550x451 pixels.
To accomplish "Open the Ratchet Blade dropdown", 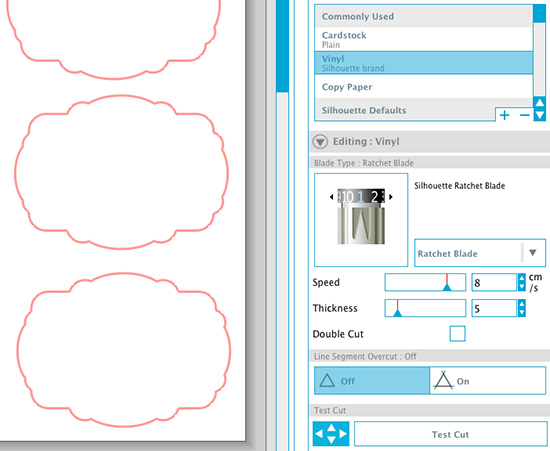I will click(x=480, y=253).
